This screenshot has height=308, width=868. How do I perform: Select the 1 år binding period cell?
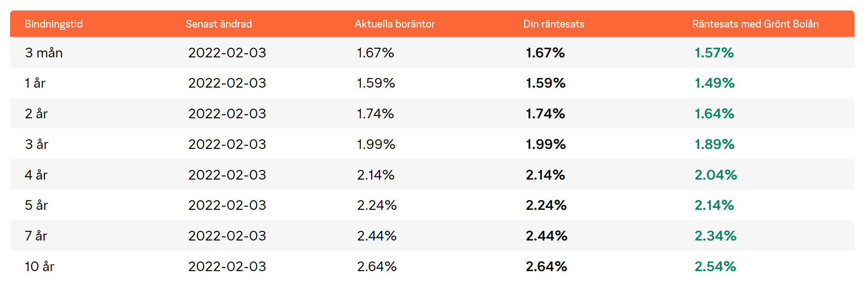tap(35, 83)
